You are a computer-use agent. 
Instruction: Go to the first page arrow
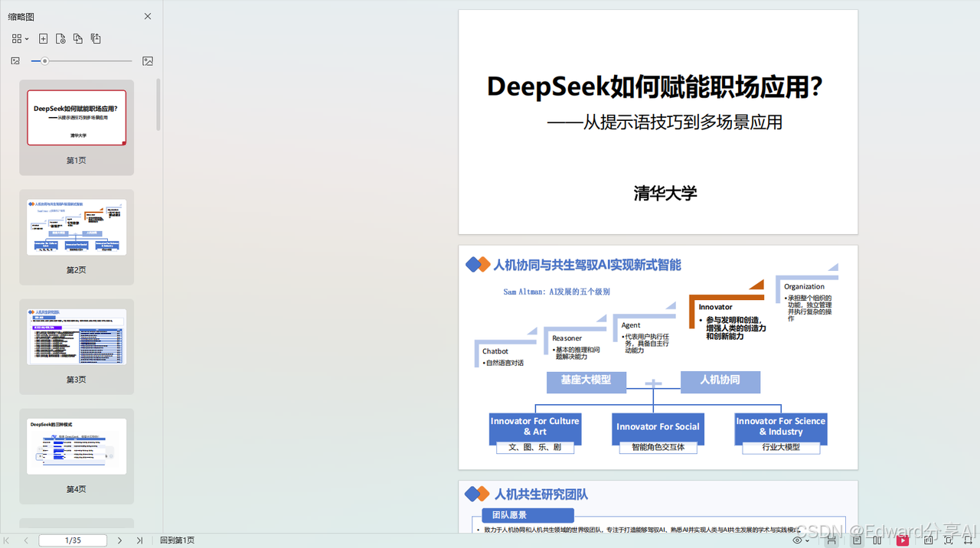click(8, 540)
